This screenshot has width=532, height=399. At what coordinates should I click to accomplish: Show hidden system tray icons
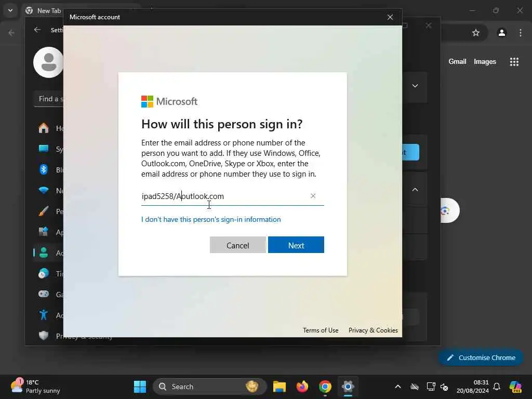coord(397,387)
